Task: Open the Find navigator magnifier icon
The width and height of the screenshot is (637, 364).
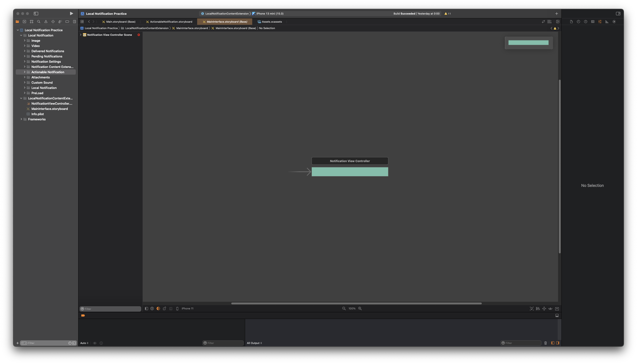Action: (38, 22)
